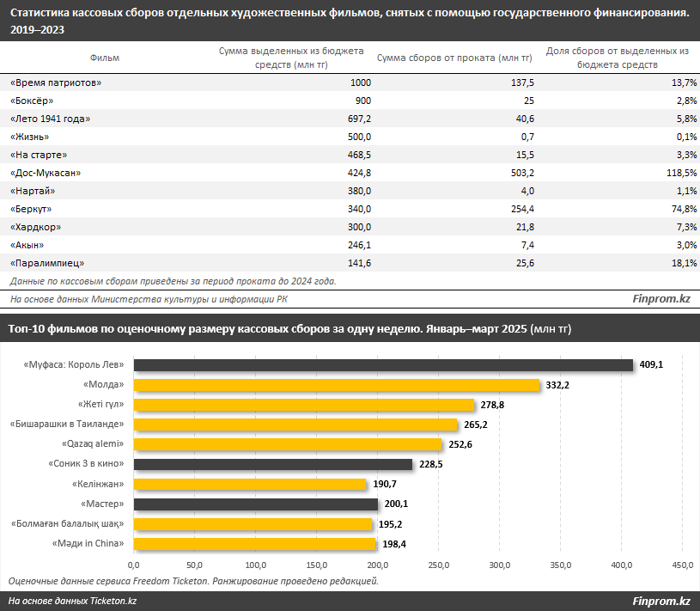
Task: Click the dark «Соник 3 в кино» bar
Action: (x=272, y=464)
